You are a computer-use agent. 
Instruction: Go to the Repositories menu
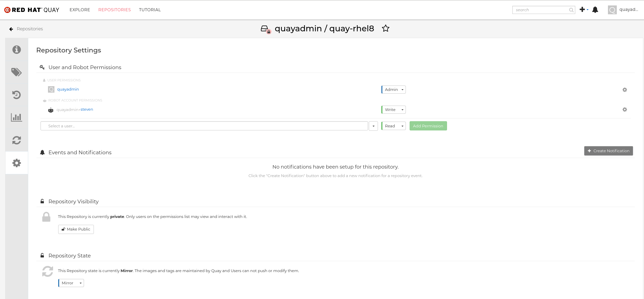(115, 10)
